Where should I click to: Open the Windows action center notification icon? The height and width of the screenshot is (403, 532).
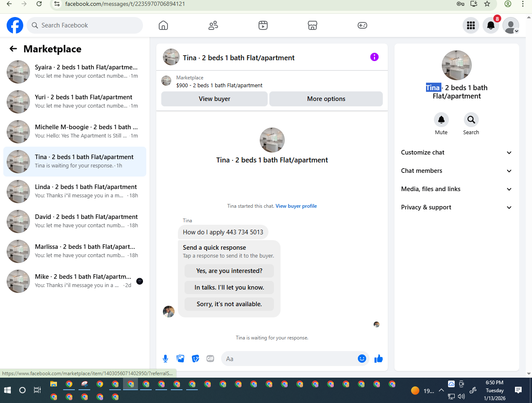518,390
